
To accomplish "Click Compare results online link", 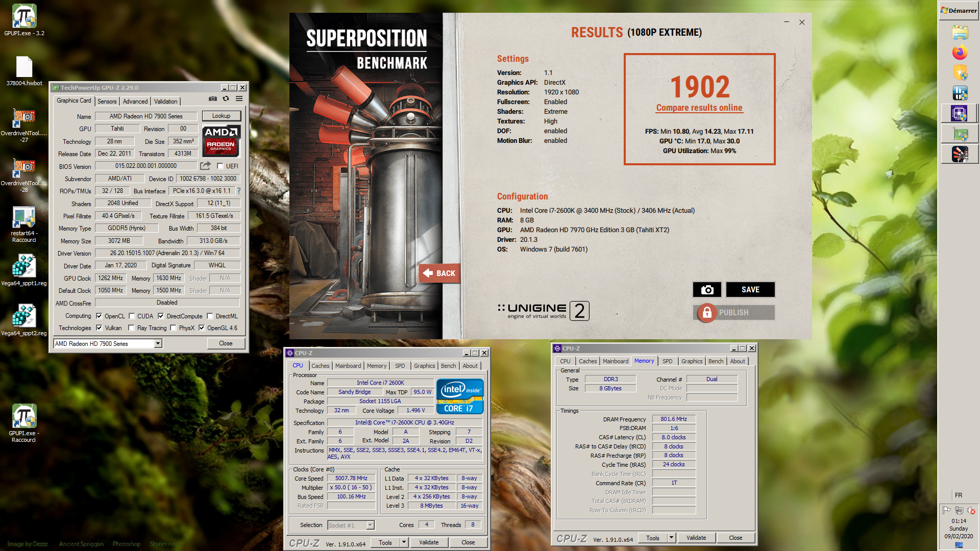I will click(x=699, y=108).
